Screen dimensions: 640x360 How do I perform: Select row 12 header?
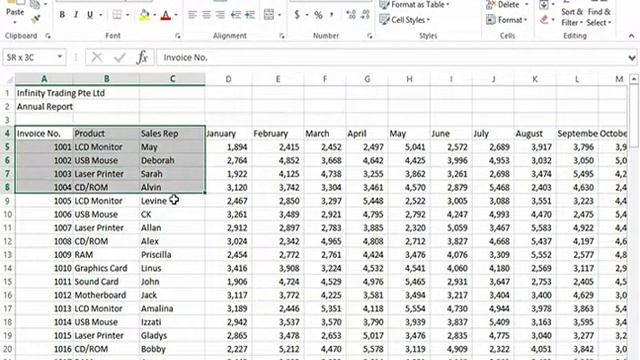[x=7, y=241]
